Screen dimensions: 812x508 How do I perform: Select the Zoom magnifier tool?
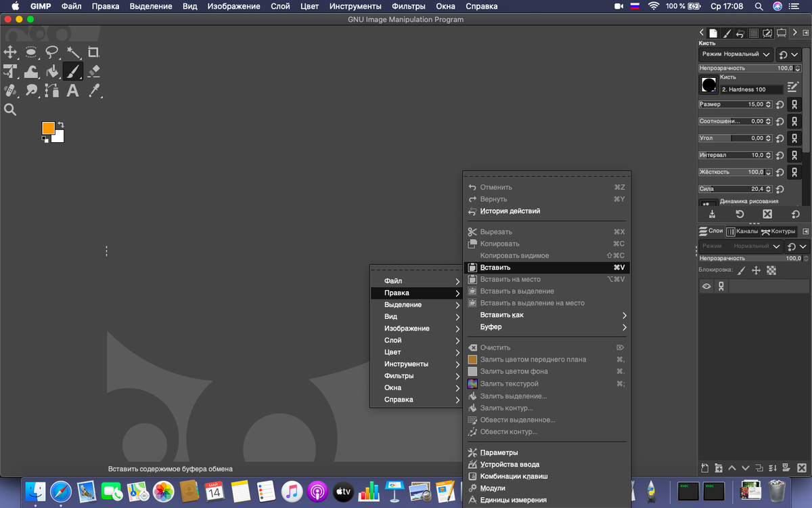[10, 109]
